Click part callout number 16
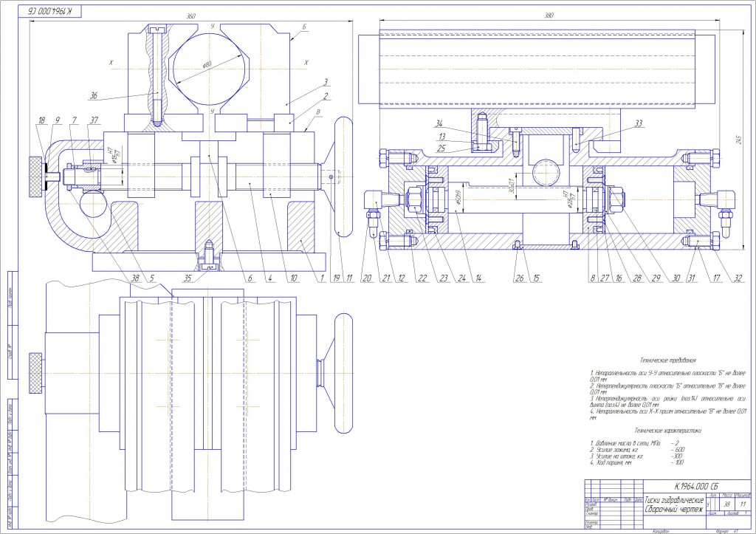756x534 pixels. tap(619, 278)
